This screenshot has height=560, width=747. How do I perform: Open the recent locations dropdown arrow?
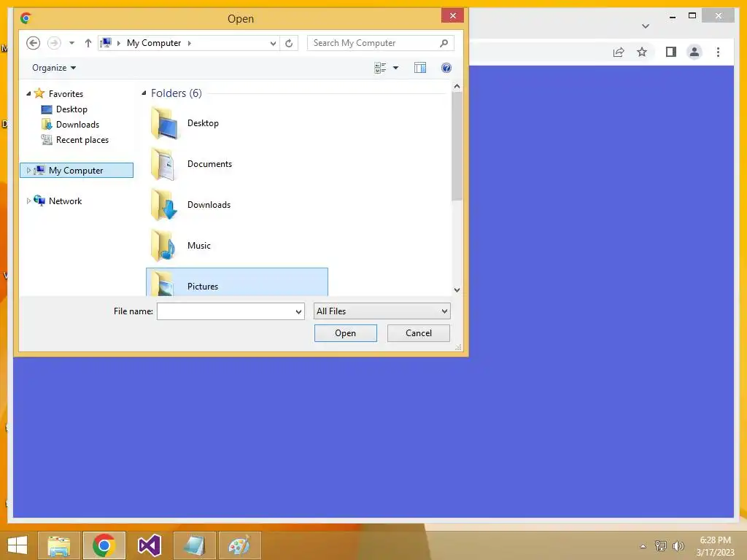pyautogui.click(x=71, y=43)
